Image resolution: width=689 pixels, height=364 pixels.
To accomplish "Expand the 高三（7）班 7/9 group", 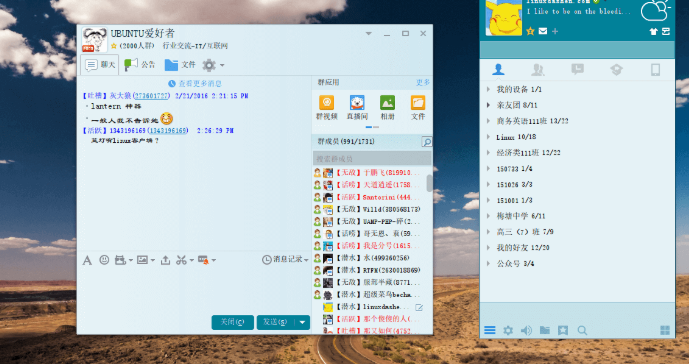I will coord(488,232).
